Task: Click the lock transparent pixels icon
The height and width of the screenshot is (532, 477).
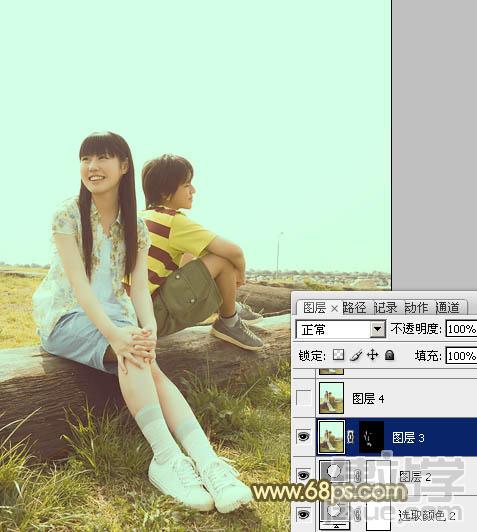Action: click(338, 355)
